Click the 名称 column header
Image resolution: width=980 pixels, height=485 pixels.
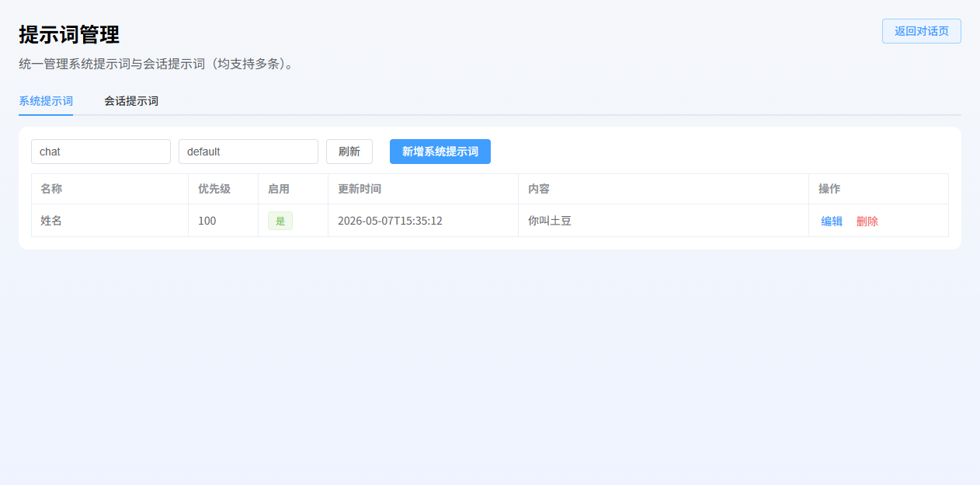coord(109,189)
